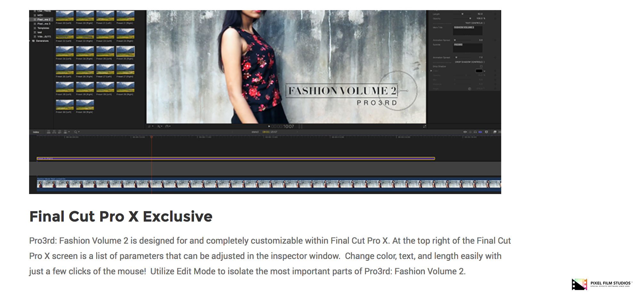This screenshot has width=644, height=304.
Task: Click the Angle dial control
Action: (x=470, y=89)
